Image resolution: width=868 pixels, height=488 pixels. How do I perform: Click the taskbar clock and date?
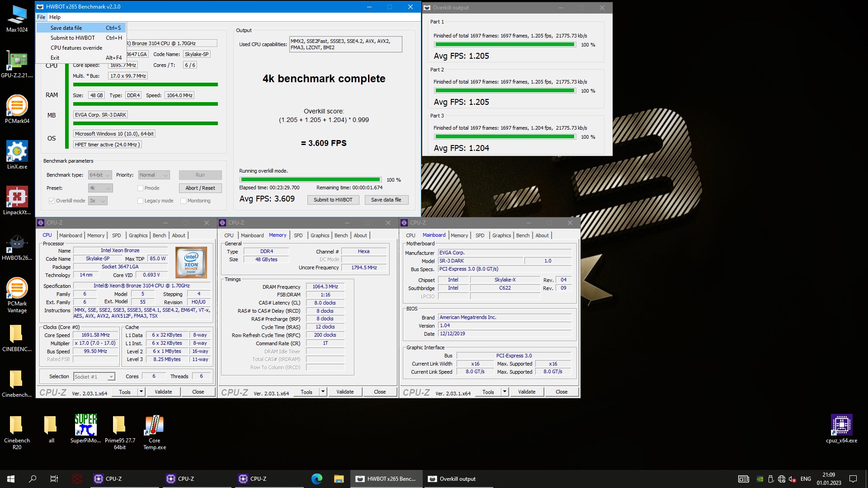click(x=829, y=479)
